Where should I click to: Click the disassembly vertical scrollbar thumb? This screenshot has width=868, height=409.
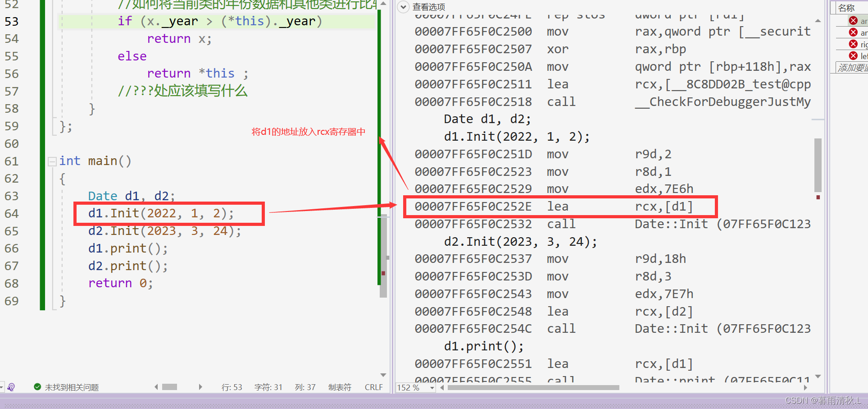coord(818,165)
